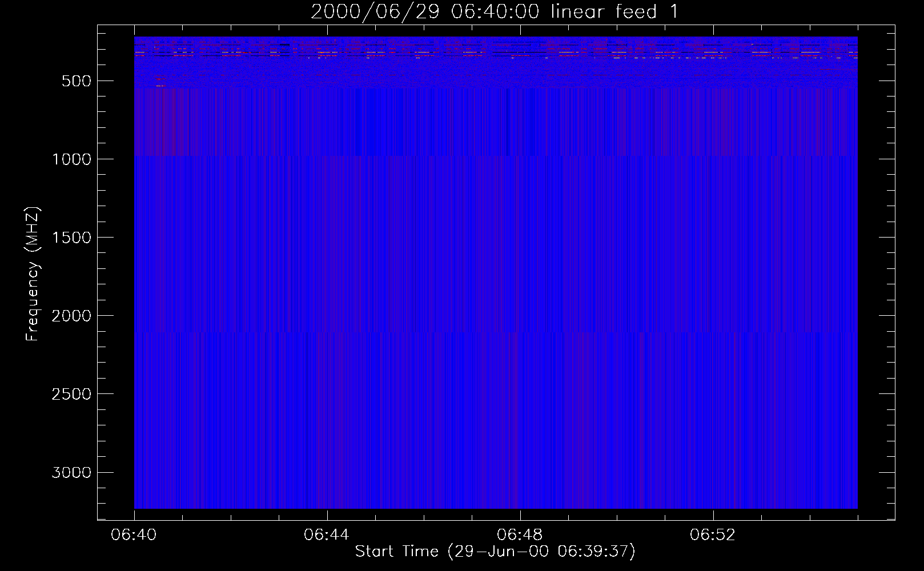
Task: Click the 'Frequency (MHZ)' axis label
Action: [33, 274]
